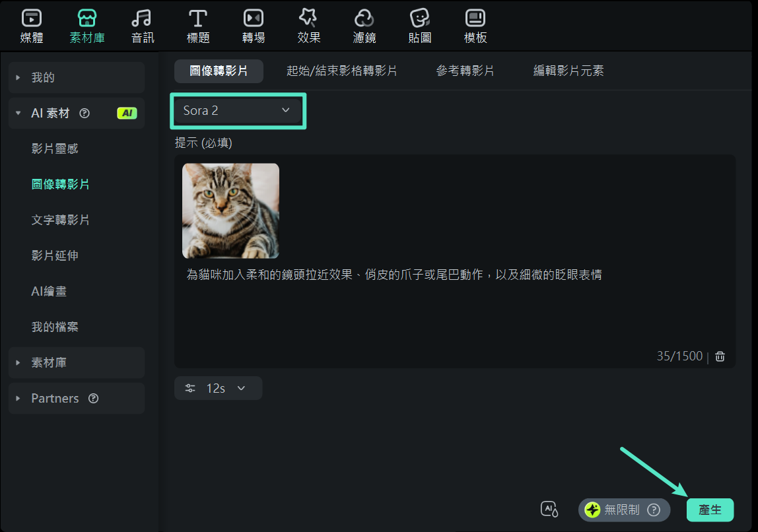Image resolution: width=758 pixels, height=532 pixels.
Task: Open the 文字轉影片 sidebar item
Action: [x=61, y=220]
